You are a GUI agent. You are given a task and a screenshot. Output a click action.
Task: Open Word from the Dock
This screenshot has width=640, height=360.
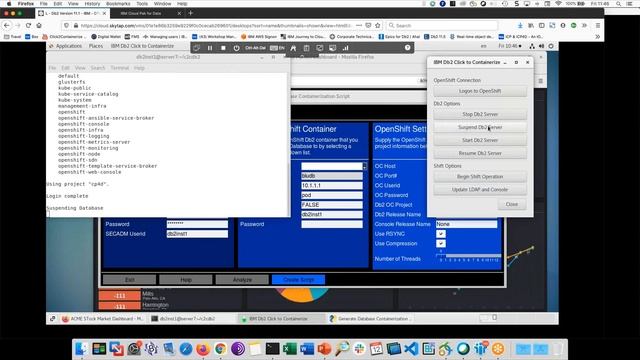pyautogui.click(x=307, y=349)
